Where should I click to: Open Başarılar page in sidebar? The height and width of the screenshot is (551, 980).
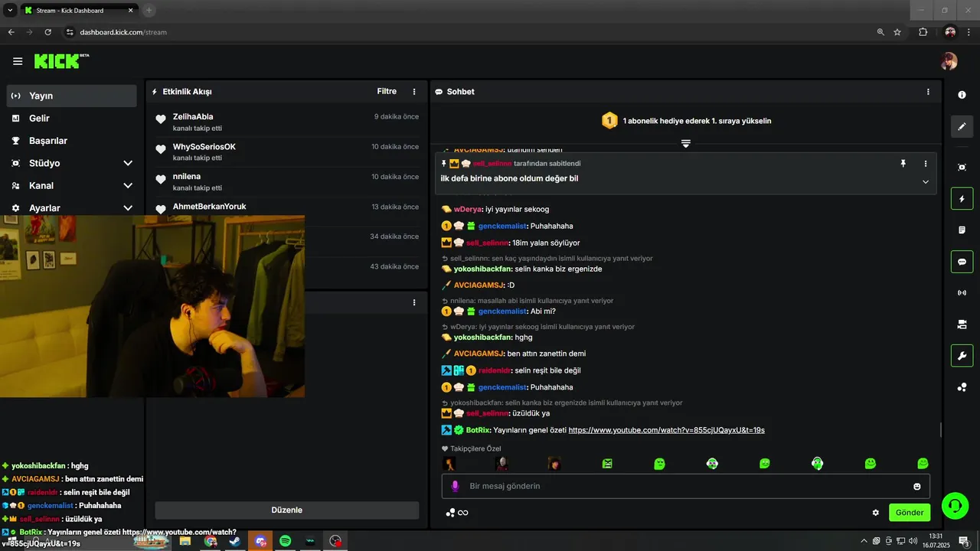tap(72, 141)
